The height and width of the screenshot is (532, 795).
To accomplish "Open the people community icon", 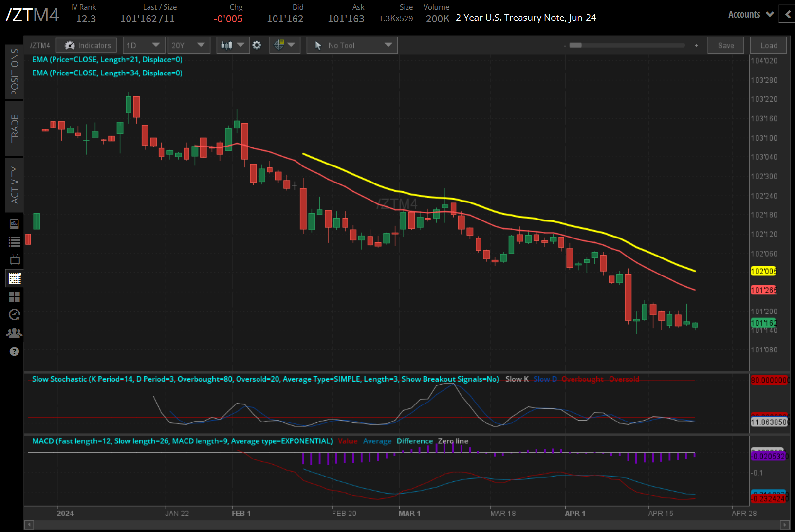I will (15, 333).
